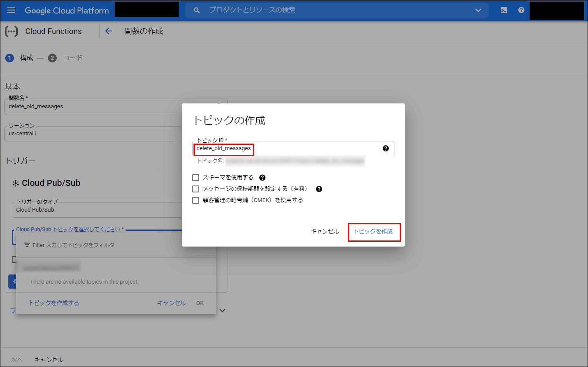Tick the CMEK encryption key checkbox
The image size is (588, 367).
tap(196, 200)
